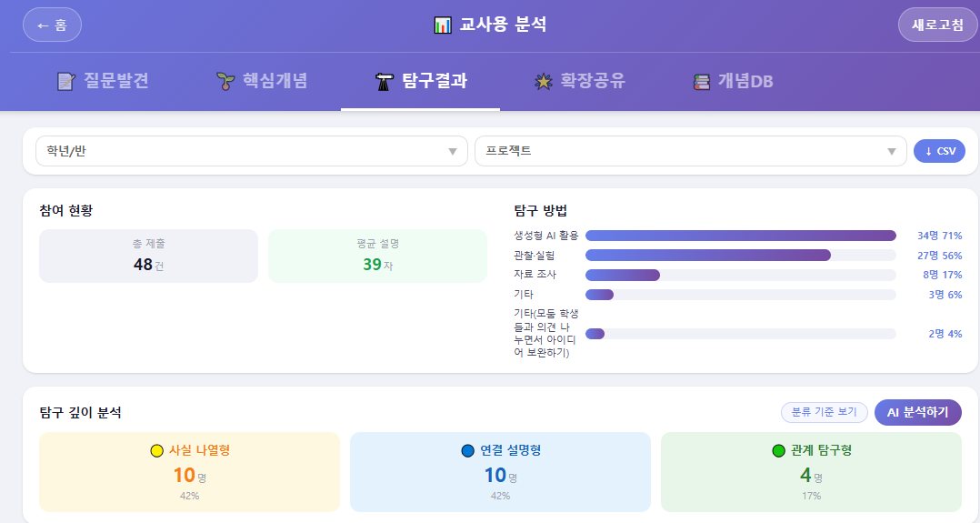
Task: Click the sprout icon of 핵심개념 tab
Action: [225, 81]
